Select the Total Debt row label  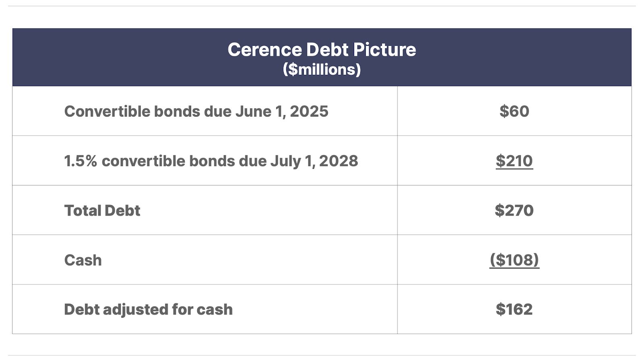[x=102, y=210]
